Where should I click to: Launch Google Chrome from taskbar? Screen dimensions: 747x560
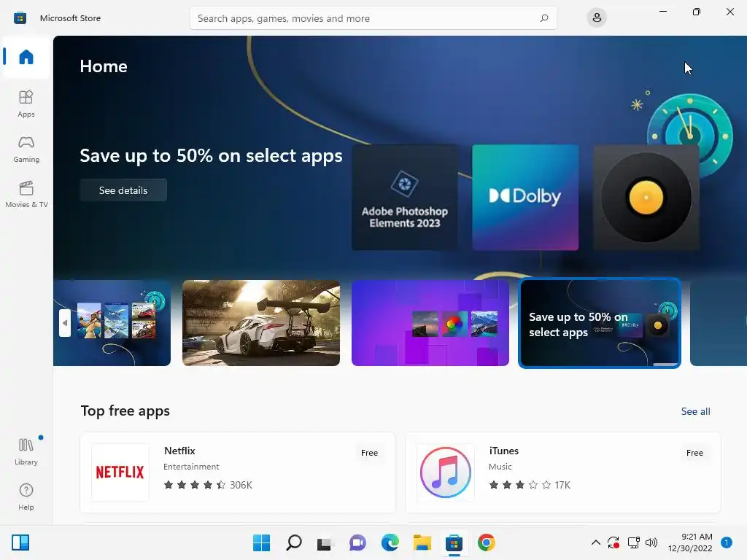click(487, 542)
